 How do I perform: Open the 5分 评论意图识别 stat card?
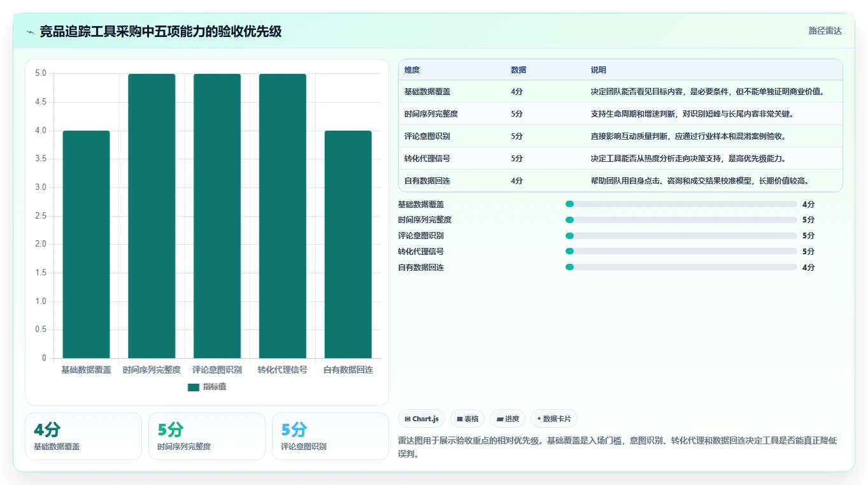(x=331, y=437)
